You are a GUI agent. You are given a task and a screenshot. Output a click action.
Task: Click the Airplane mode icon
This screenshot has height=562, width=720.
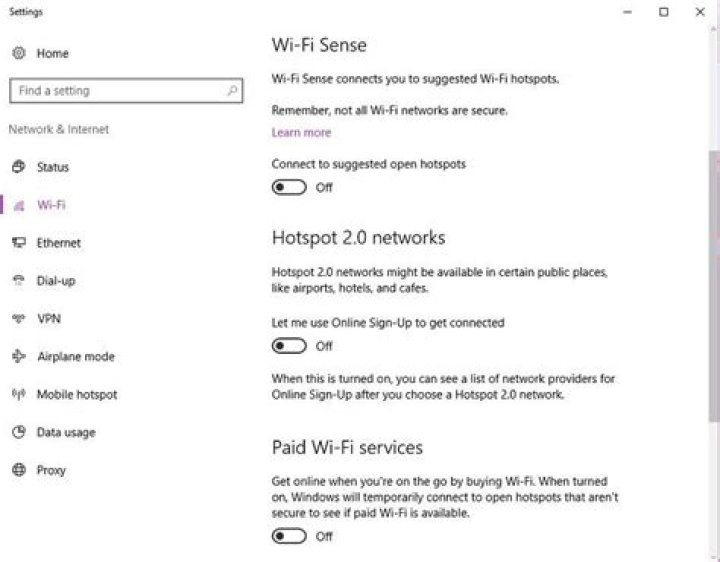tap(18, 357)
